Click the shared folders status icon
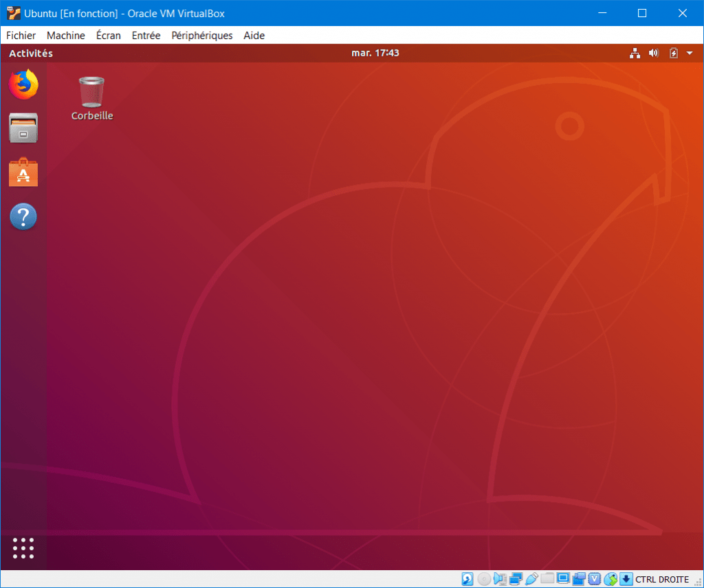The image size is (704, 588). tap(547, 578)
